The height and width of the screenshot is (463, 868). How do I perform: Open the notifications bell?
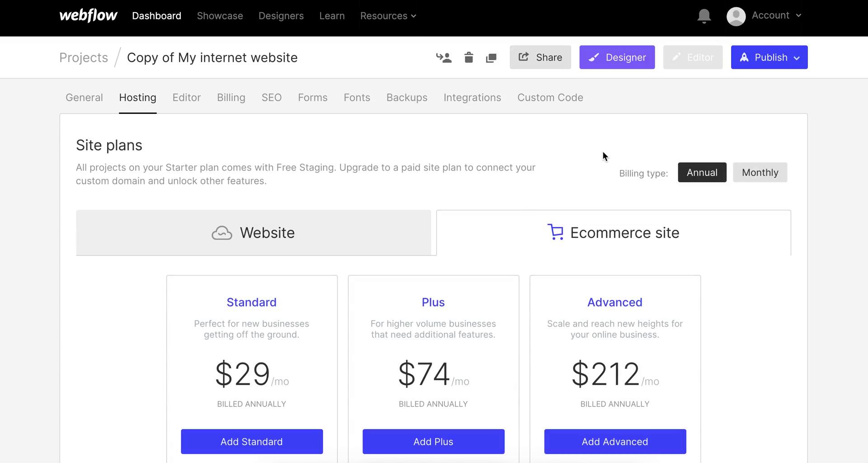pyautogui.click(x=704, y=16)
